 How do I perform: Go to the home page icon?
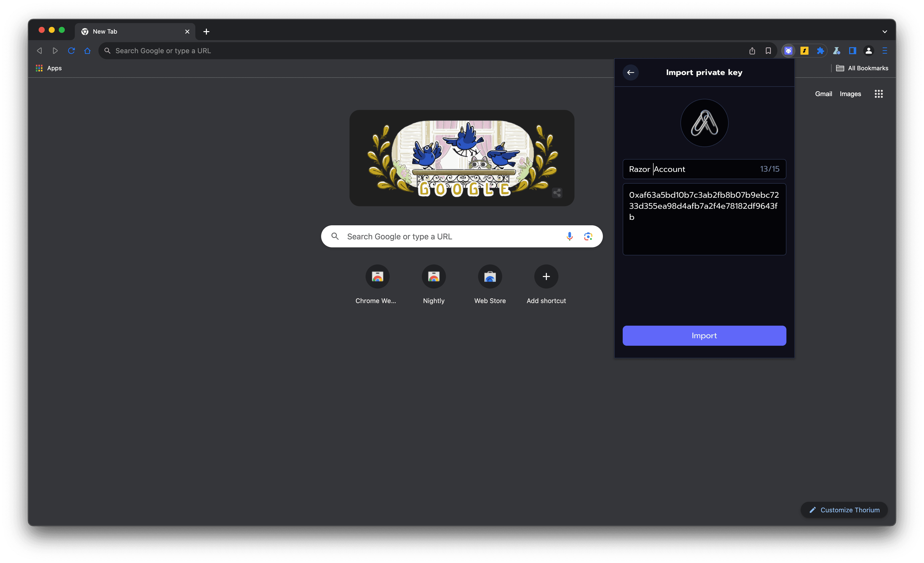(87, 51)
